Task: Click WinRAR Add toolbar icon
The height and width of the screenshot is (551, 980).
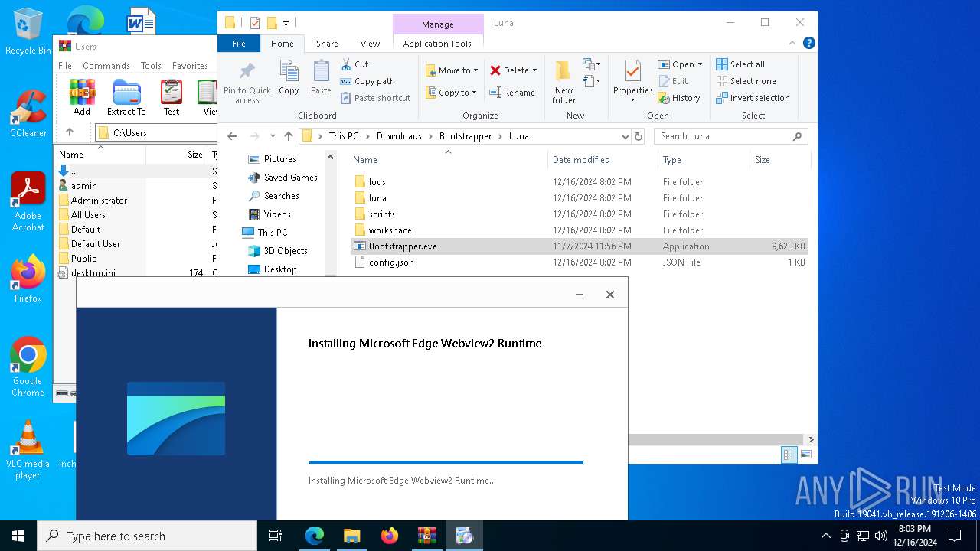Action: [x=82, y=97]
